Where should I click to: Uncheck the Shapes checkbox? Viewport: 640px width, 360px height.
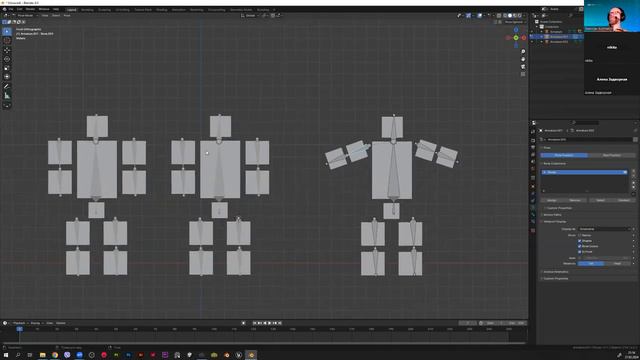point(580,241)
